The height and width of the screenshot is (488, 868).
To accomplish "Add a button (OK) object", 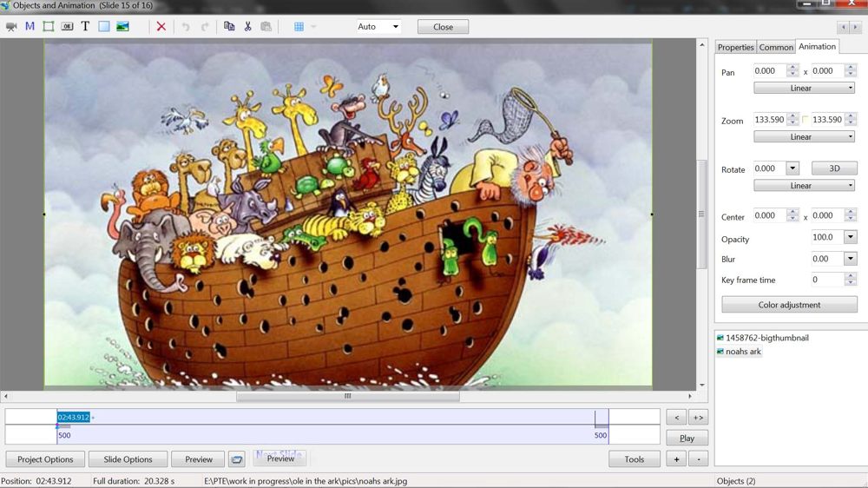I will 67,27.
